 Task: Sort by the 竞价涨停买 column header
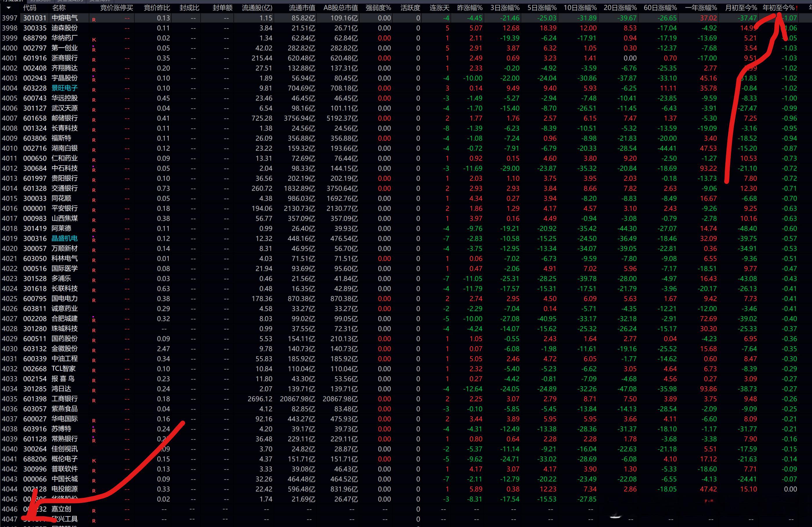tap(116, 8)
